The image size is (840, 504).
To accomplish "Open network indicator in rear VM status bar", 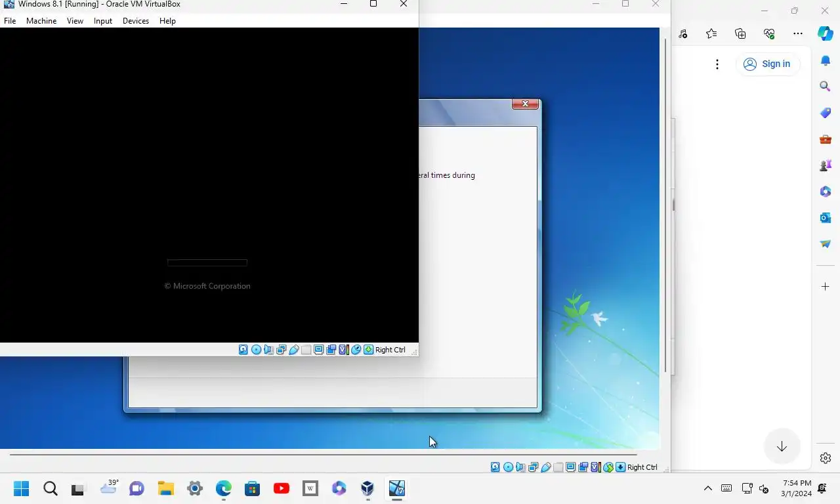I will 533,467.
